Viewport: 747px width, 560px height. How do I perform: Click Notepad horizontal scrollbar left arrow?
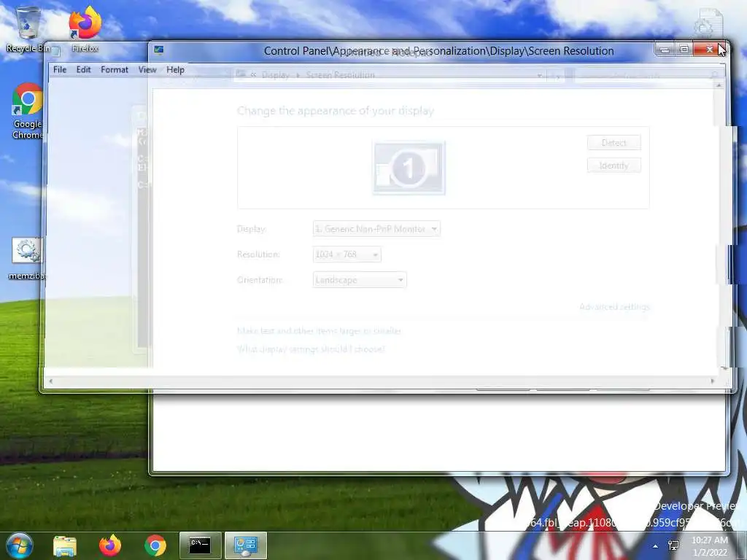coord(51,381)
